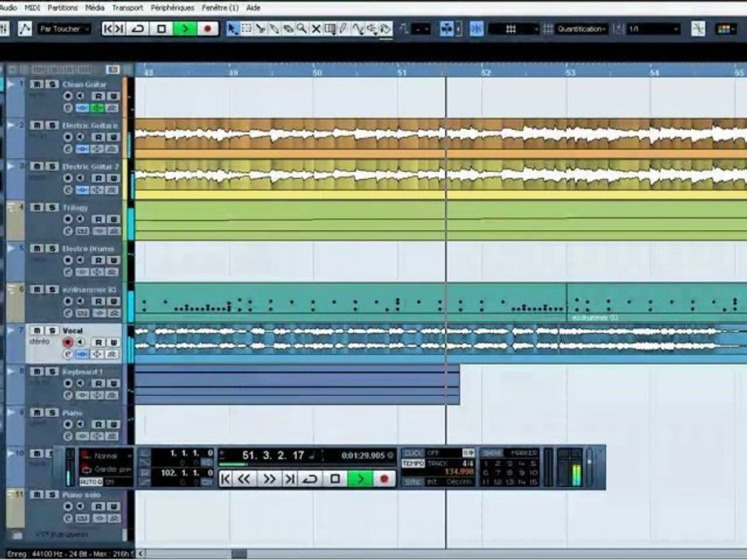Toggle Cycle in the top toolbar
The width and height of the screenshot is (747, 560).
[x=138, y=29]
